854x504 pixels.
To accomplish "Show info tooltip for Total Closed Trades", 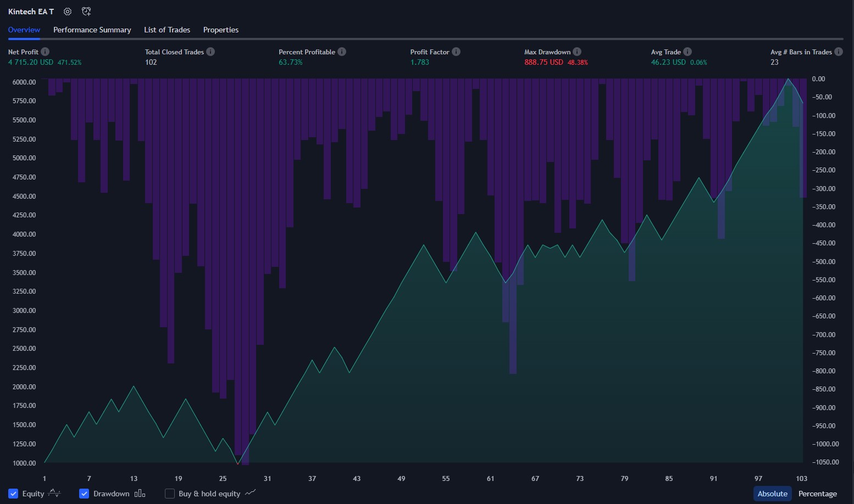I will (210, 52).
